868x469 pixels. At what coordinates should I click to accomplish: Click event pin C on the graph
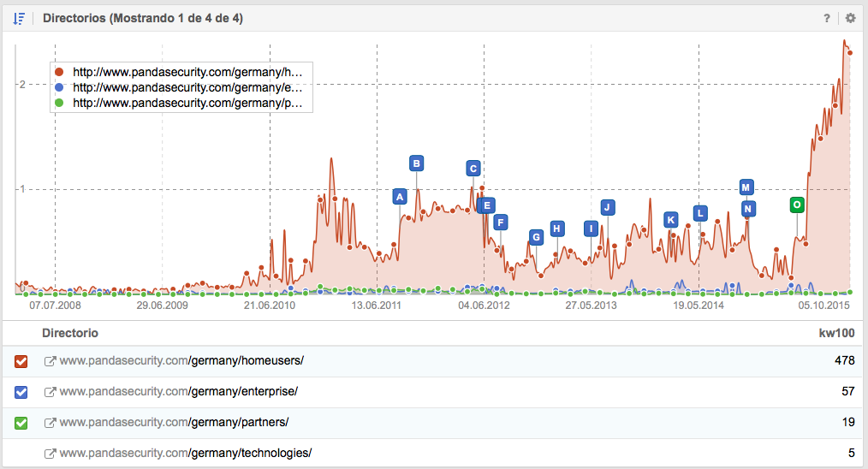click(473, 168)
